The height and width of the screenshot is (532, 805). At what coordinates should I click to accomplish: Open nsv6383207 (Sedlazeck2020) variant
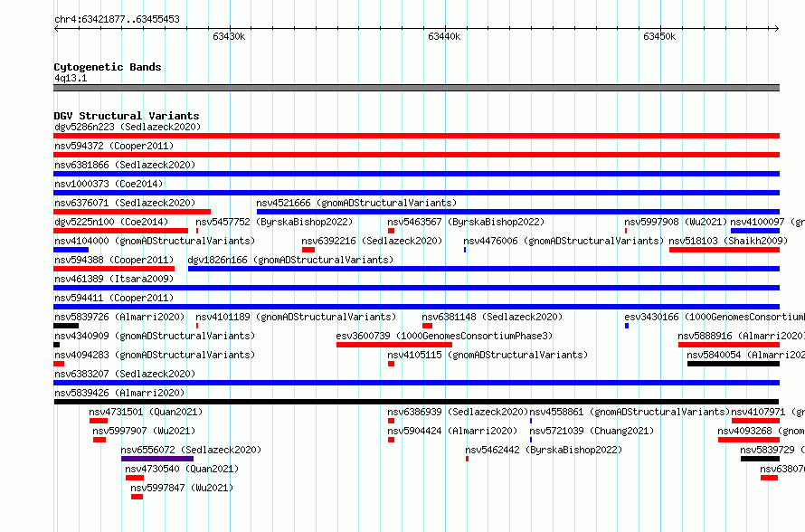125,374
